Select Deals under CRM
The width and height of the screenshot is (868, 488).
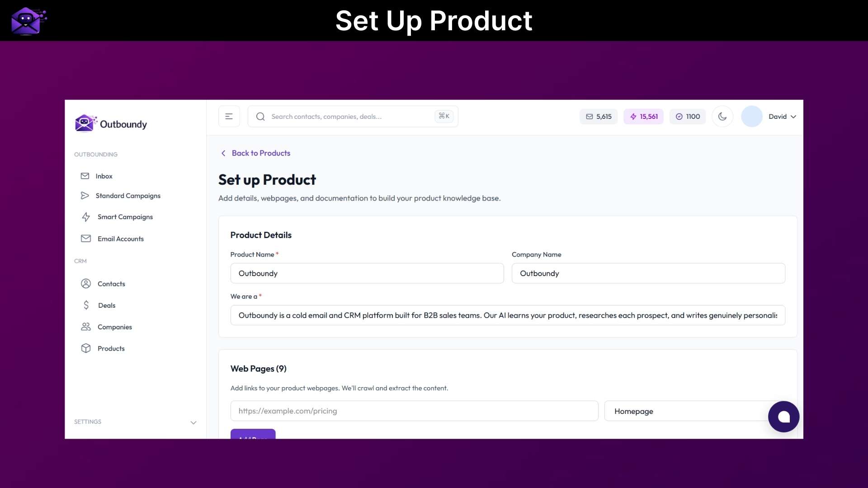pos(106,305)
